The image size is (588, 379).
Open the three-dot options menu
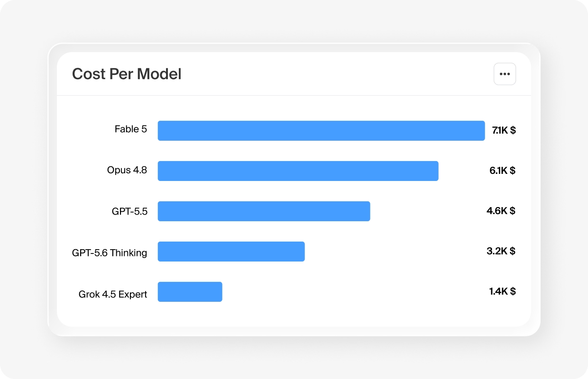click(x=505, y=74)
